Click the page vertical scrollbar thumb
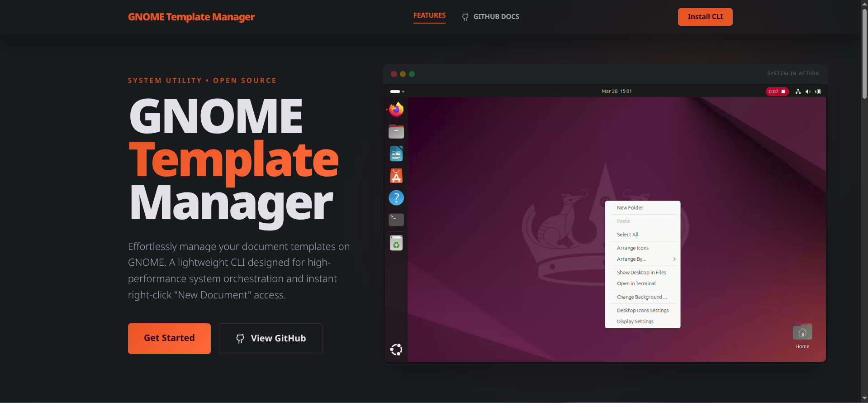This screenshot has height=403, width=868. [864, 53]
